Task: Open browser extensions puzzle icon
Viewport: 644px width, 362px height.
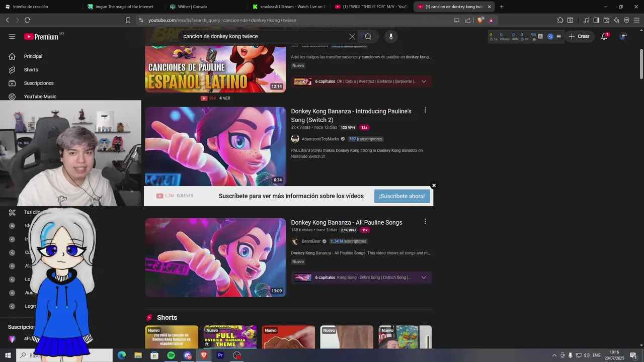Action: click(x=560, y=20)
